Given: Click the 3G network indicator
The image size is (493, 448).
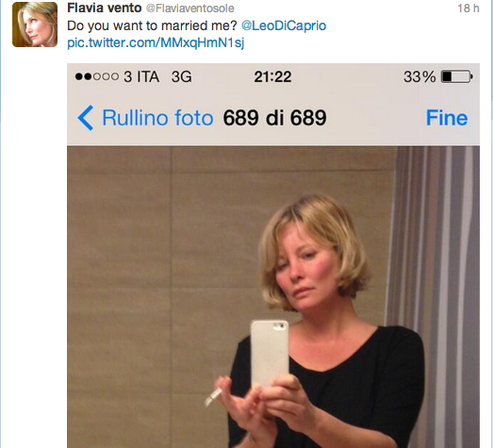Looking at the screenshot, I should coord(181,76).
